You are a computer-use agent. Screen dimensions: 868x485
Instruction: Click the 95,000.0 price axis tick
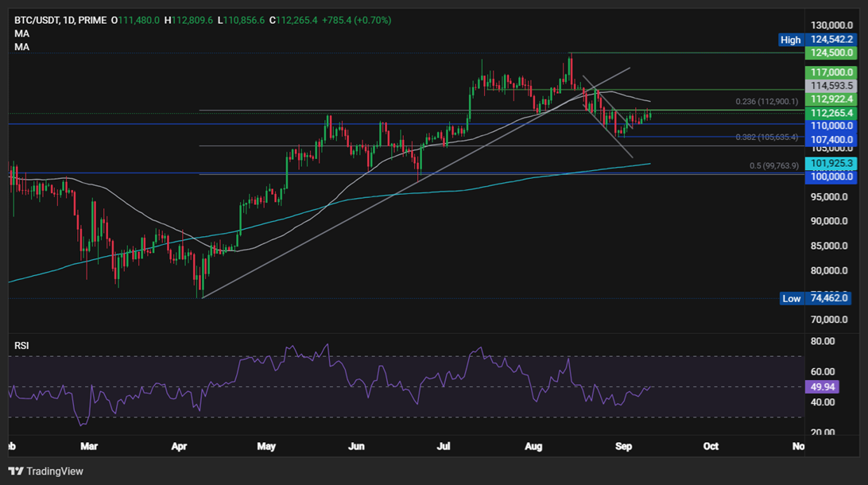(829, 197)
